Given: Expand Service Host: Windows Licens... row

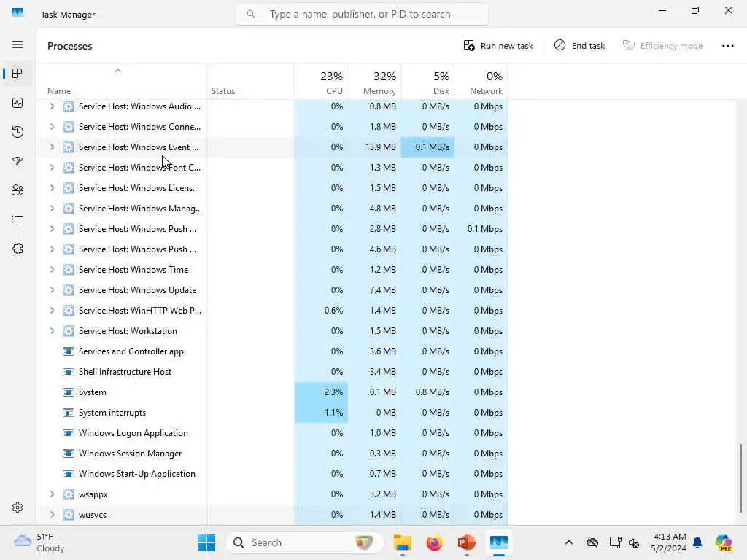Looking at the screenshot, I should click(x=52, y=188).
